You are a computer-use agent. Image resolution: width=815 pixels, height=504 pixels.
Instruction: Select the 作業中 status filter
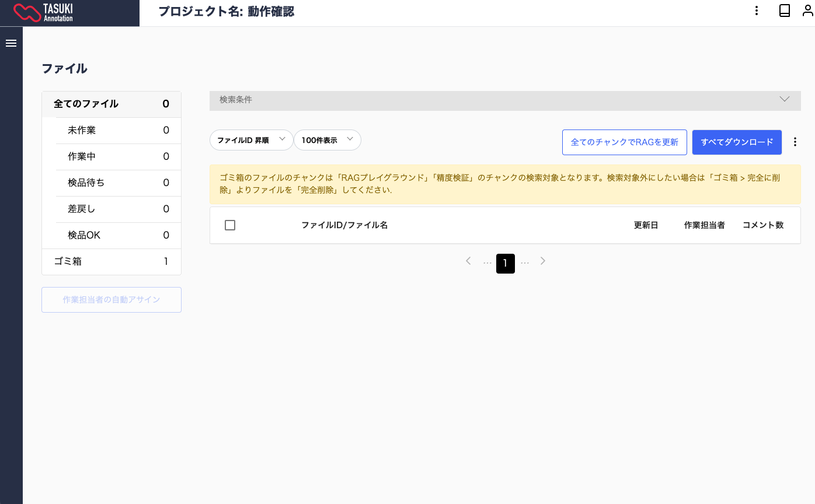(x=119, y=156)
